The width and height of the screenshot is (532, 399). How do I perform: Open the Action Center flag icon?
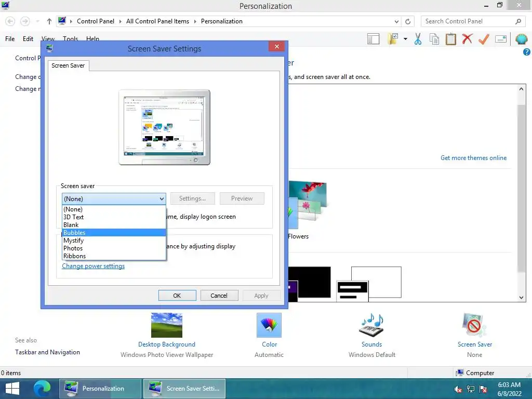click(483, 389)
